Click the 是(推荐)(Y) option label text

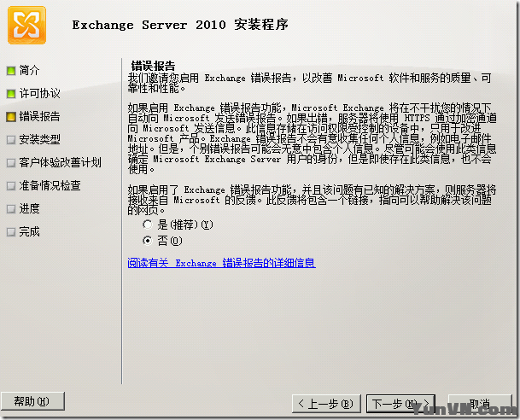pos(185,225)
